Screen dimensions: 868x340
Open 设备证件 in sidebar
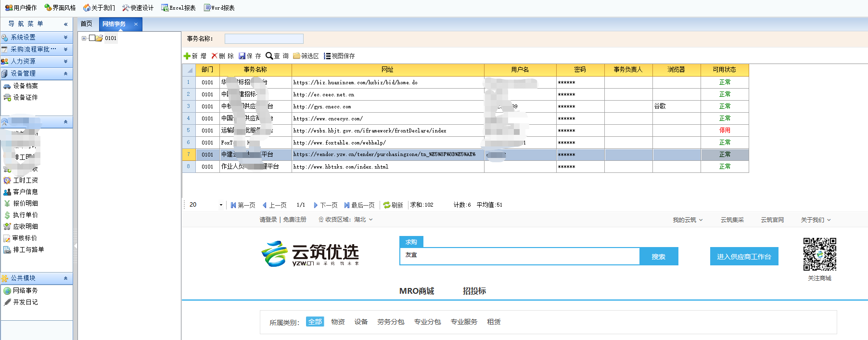(x=21, y=97)
